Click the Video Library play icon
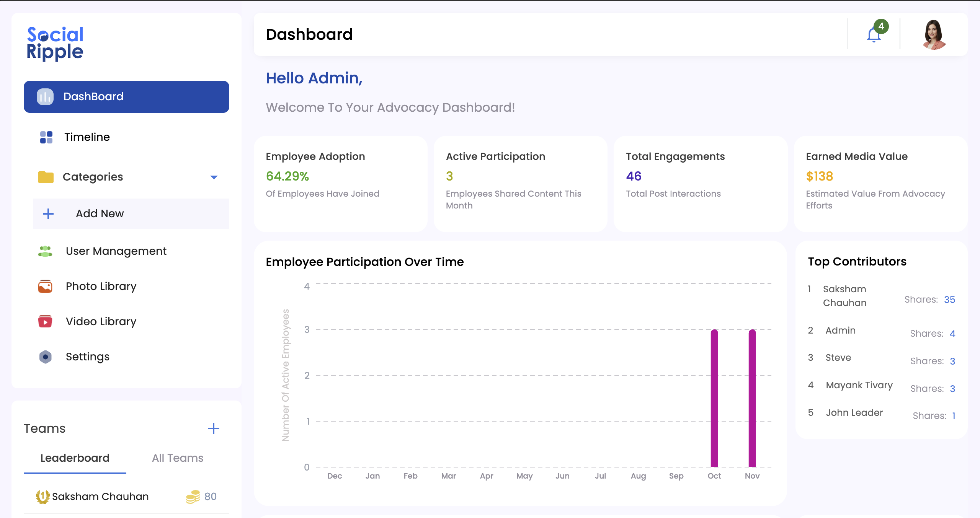 click(x=45, y=321)
